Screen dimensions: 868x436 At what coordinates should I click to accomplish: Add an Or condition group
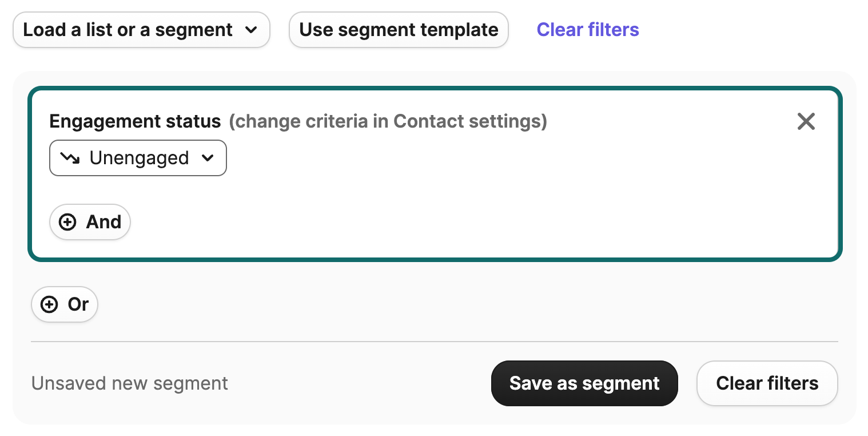pyautogui.click(x=65, y=304)
